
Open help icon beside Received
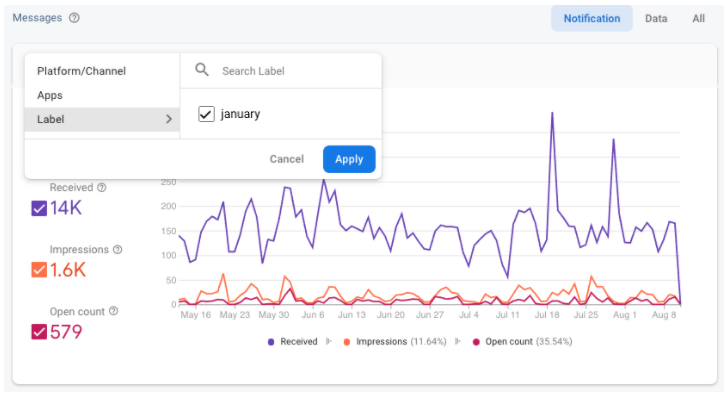tap(102, 188)
